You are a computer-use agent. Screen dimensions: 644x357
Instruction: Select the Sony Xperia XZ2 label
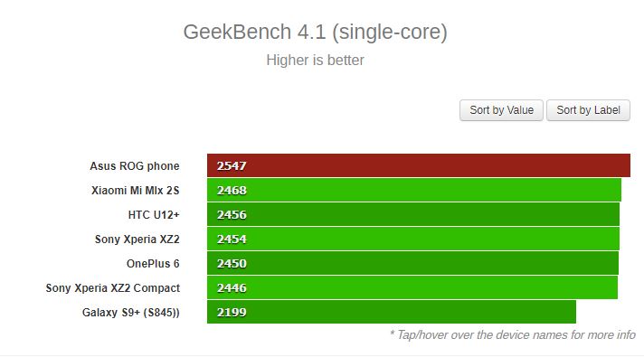137,240
